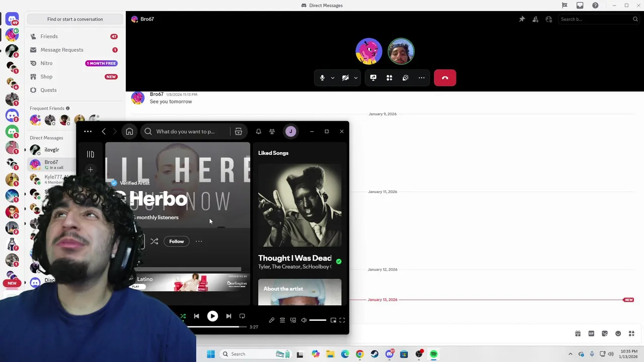
Task: Skip to next track in Spotify
Action: point(228,316)
